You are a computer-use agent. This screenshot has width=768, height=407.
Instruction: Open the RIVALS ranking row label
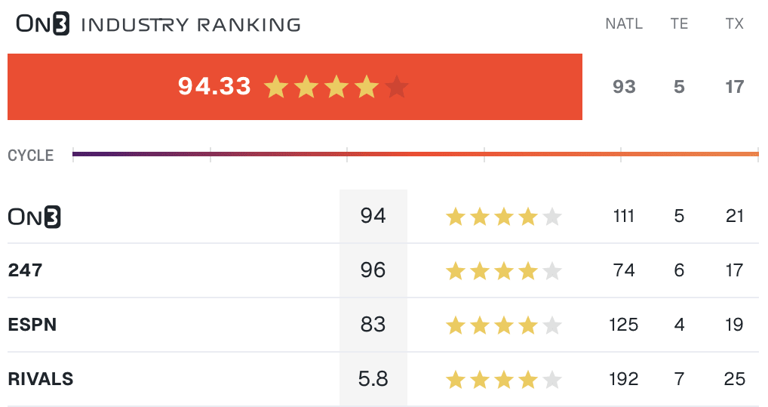point(41,379)
